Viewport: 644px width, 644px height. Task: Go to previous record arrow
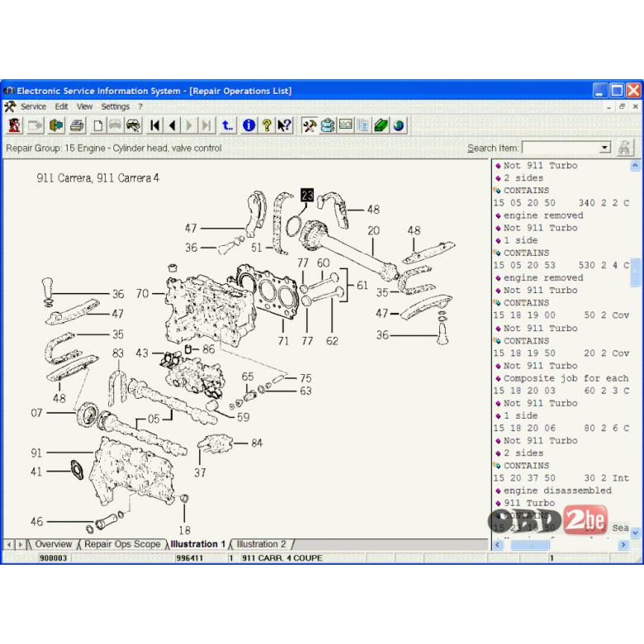click(173, 125)
